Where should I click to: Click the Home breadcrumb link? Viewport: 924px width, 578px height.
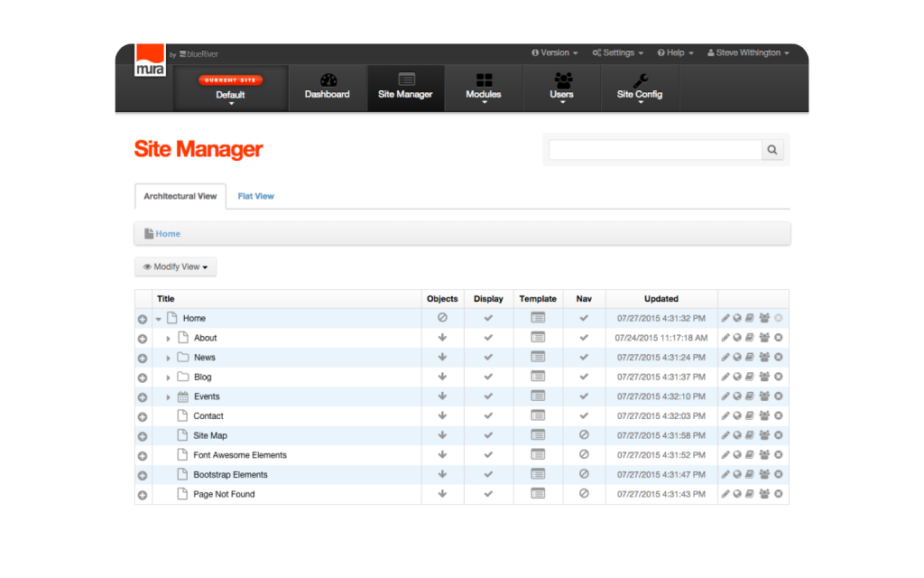168,234
